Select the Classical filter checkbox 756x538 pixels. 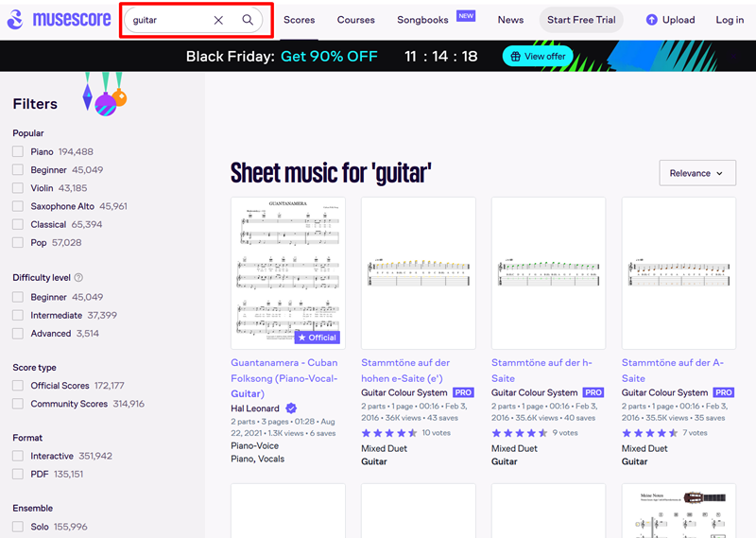click(18, 224)
